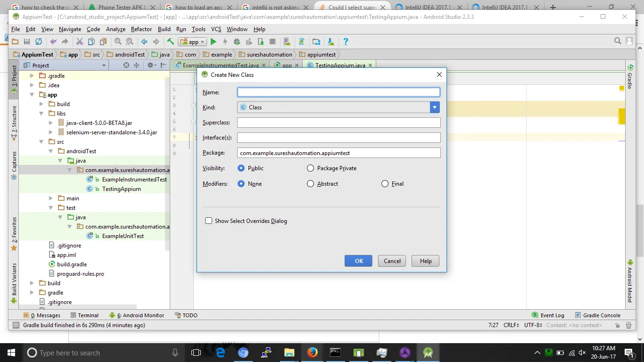644x362 pixels.
Task: Click the Collapse All icon in Project panel
Action: coord(137,65)
